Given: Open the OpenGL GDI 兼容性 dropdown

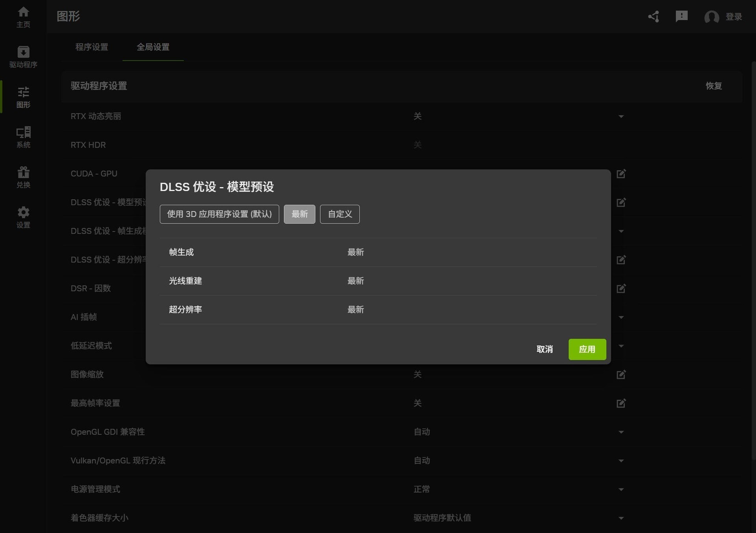Looking at the screenshot, I should point(621,432).
